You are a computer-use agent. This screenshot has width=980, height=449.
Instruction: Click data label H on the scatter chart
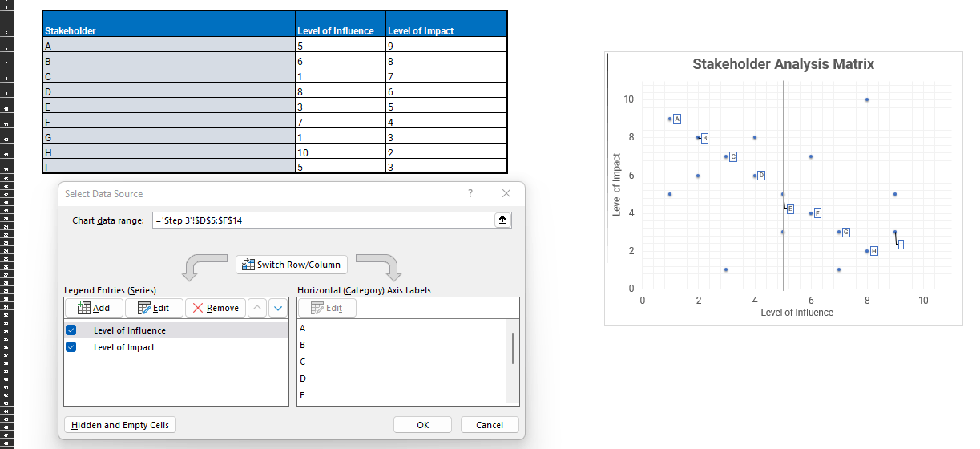(x=874, y=251)
